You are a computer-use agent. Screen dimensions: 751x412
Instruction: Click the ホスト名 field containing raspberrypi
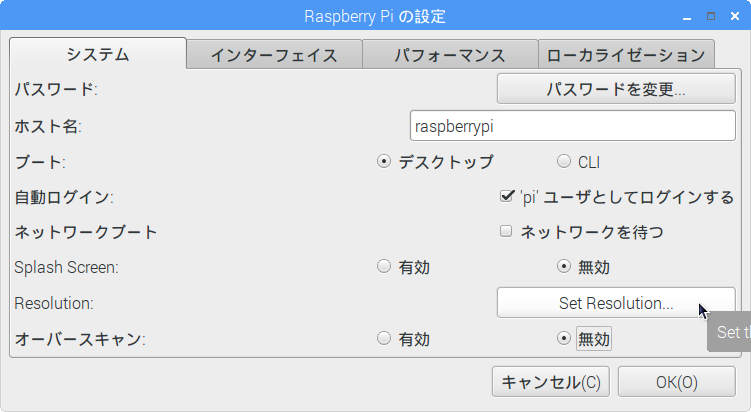click(x=572, y=126)
